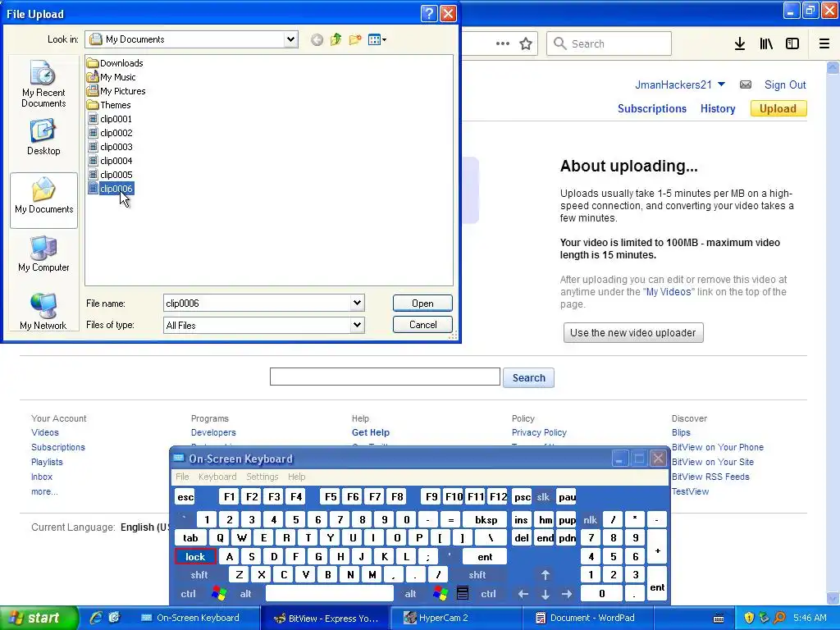Open the Help menu in On-Screen Keyboard

296,477
